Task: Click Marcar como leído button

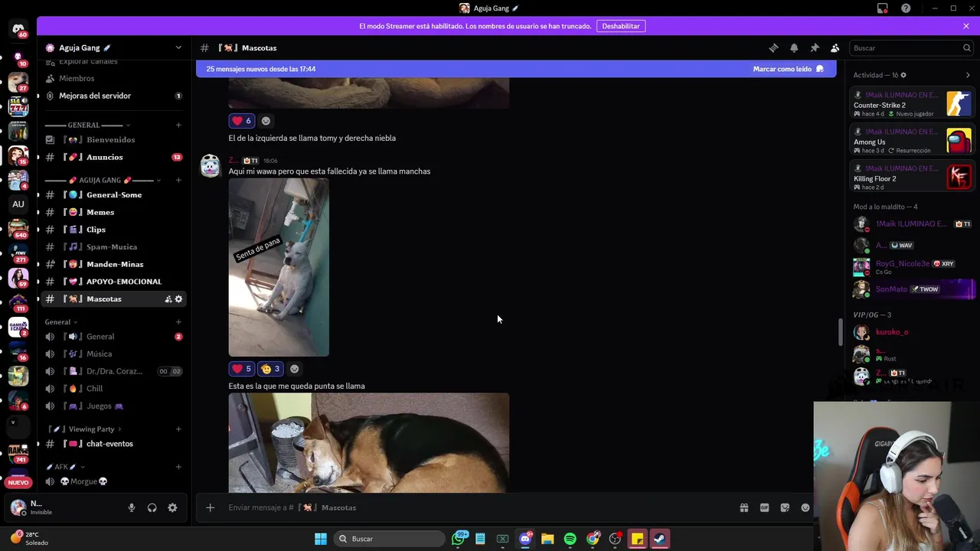Action: (x=788, y=69)
